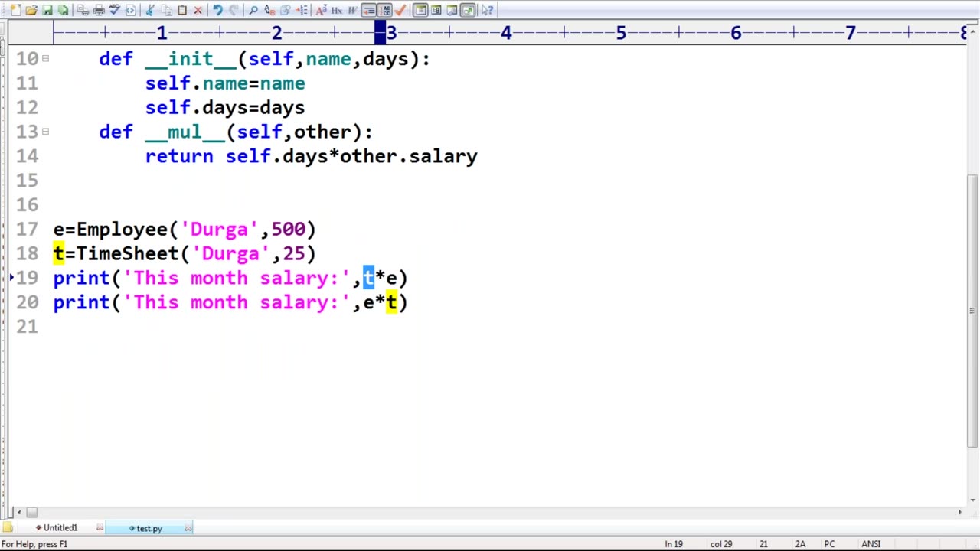980x551 pixels.
Task: Toggle the cliptext window button
Action: pyautogui.click(x=420, y=10)
